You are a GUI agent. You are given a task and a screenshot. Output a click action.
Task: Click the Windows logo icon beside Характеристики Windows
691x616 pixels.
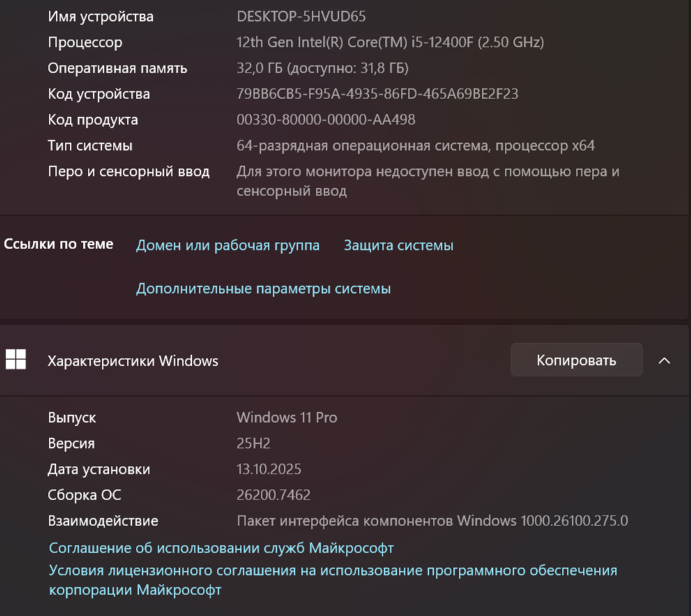coord(16,360)
